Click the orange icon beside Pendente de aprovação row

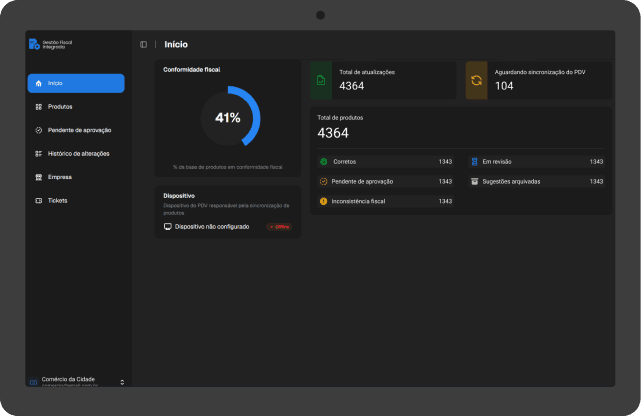click(x=323, y=181)
